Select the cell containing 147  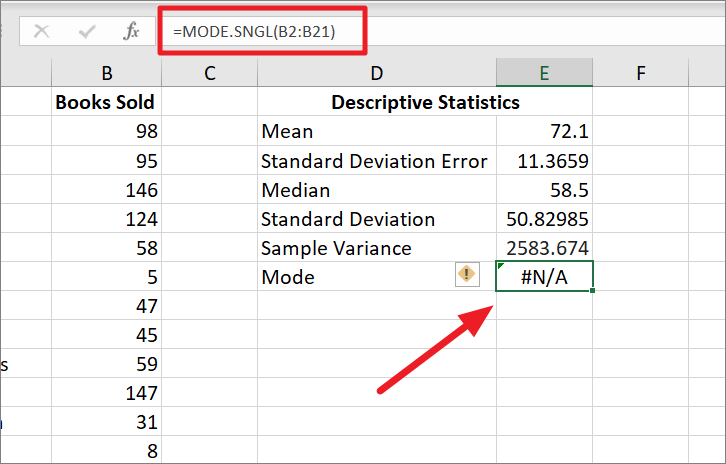(x=106, y=393)
